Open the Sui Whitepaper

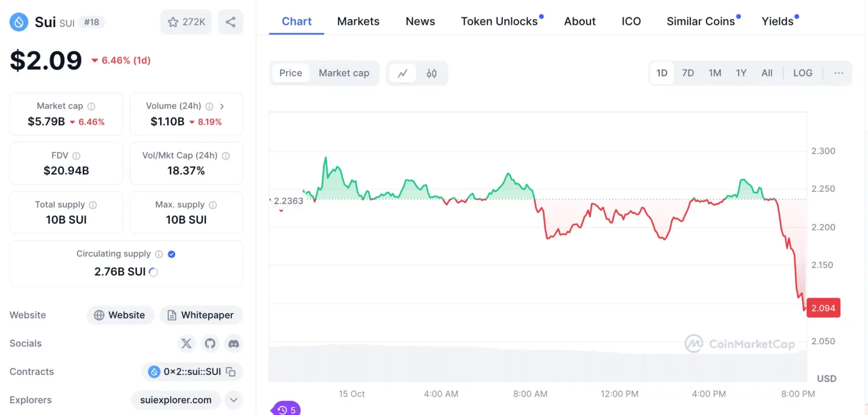tap(201, 314)
